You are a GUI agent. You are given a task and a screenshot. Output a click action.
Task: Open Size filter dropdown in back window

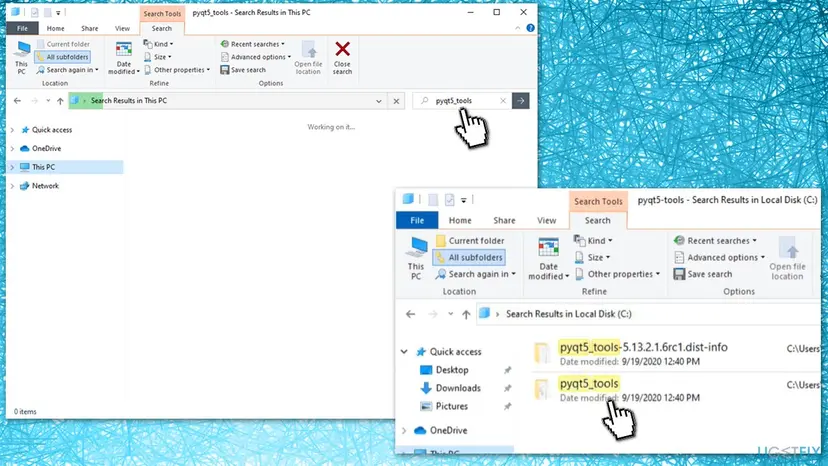158,57
